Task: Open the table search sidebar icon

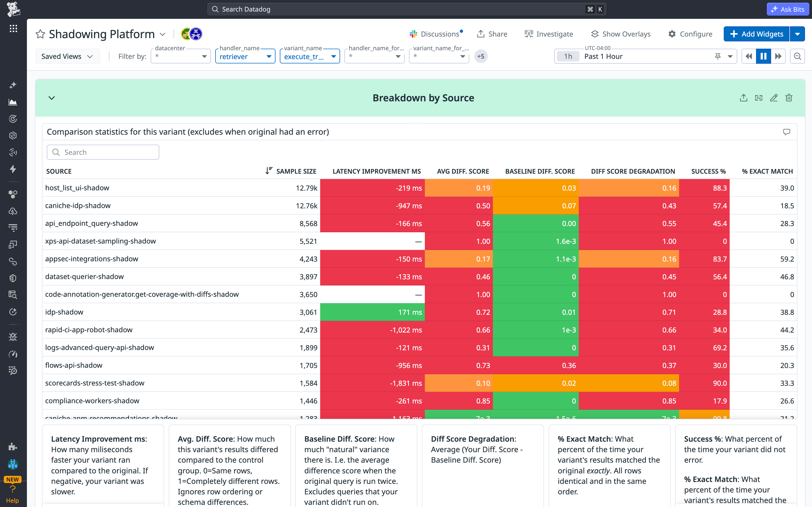Action: click(13, 295)
